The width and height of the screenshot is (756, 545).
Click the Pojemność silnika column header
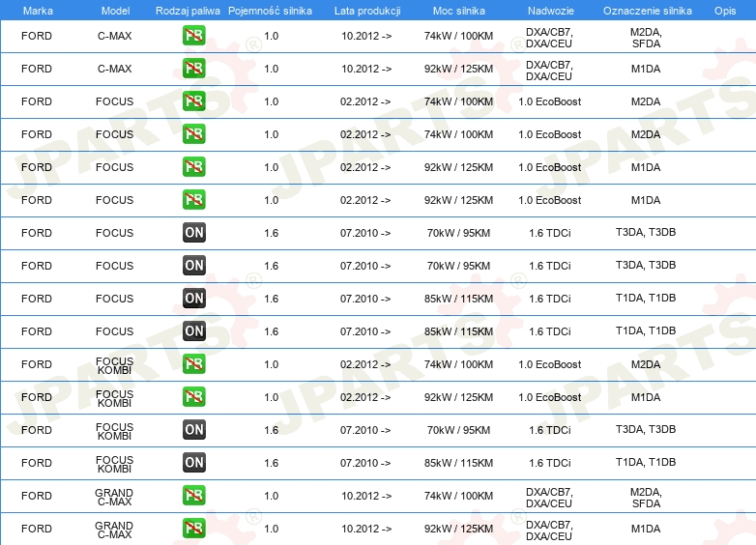click(270, 11)
